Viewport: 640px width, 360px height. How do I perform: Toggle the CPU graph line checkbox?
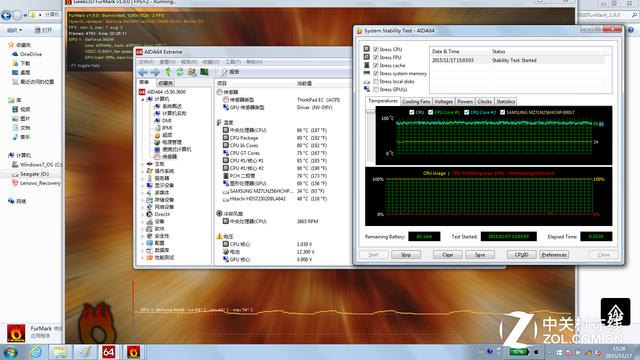pyautogui.click(x=412, y=112)
